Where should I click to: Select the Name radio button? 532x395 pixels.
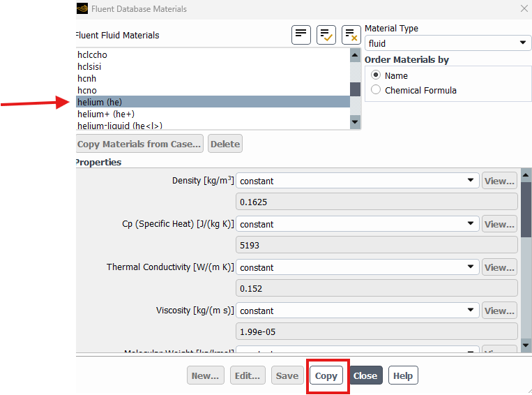[376, 75]
